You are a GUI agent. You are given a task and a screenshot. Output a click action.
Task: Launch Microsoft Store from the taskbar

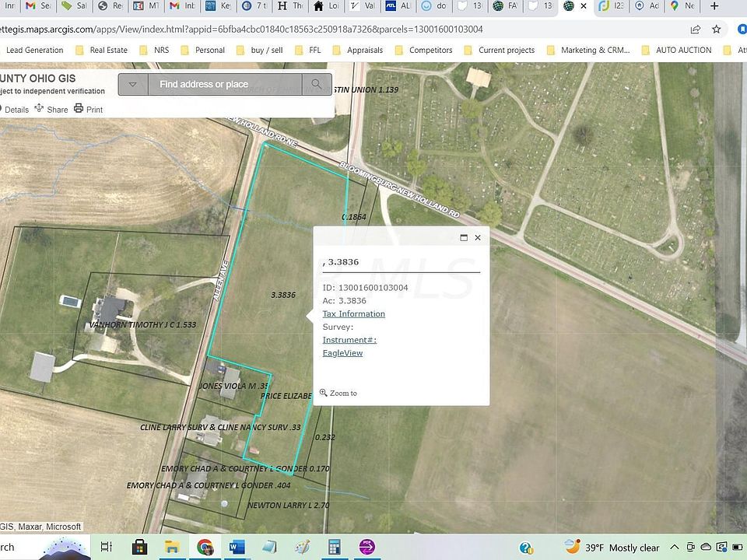tap(139, 547)
